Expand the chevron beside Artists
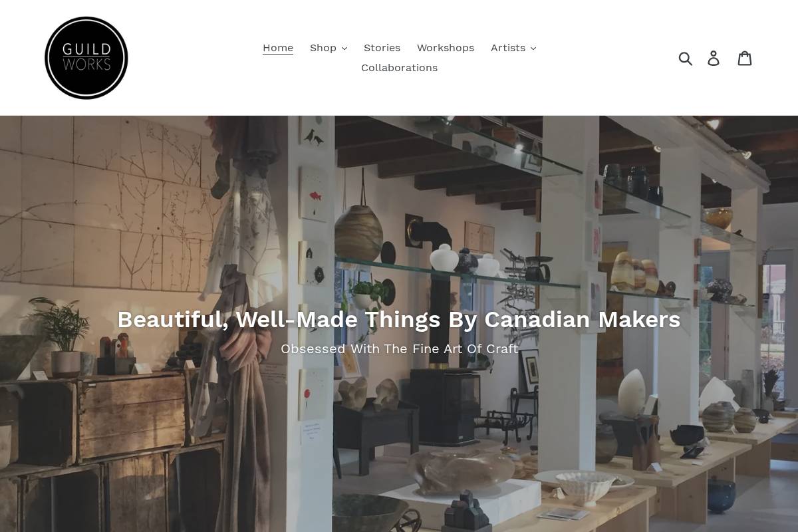The width and height of the screenshot is (798, 532). pyautogui.click(x=533, y=49)
